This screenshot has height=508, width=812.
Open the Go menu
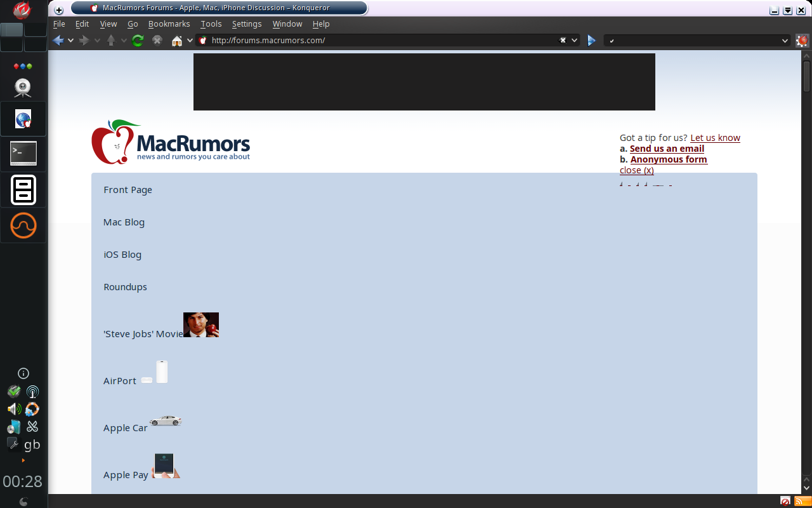[133, 24]
